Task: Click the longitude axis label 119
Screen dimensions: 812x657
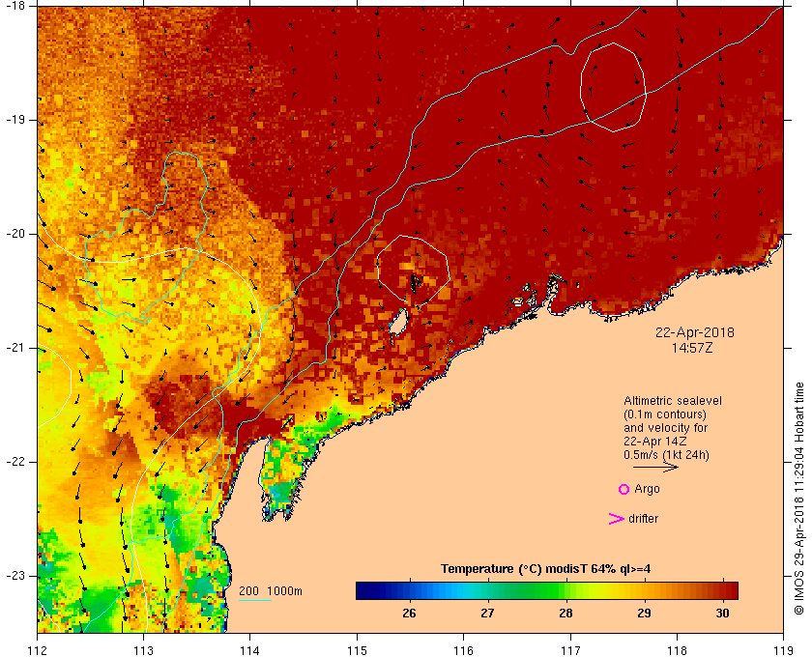Action: 784,649
